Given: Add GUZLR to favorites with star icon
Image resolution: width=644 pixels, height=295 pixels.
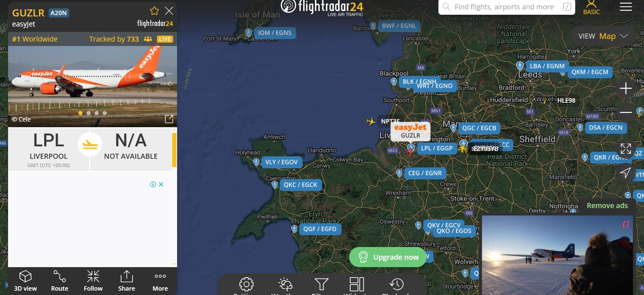Looking at the screenshot, I should click(x=154, y=11).
